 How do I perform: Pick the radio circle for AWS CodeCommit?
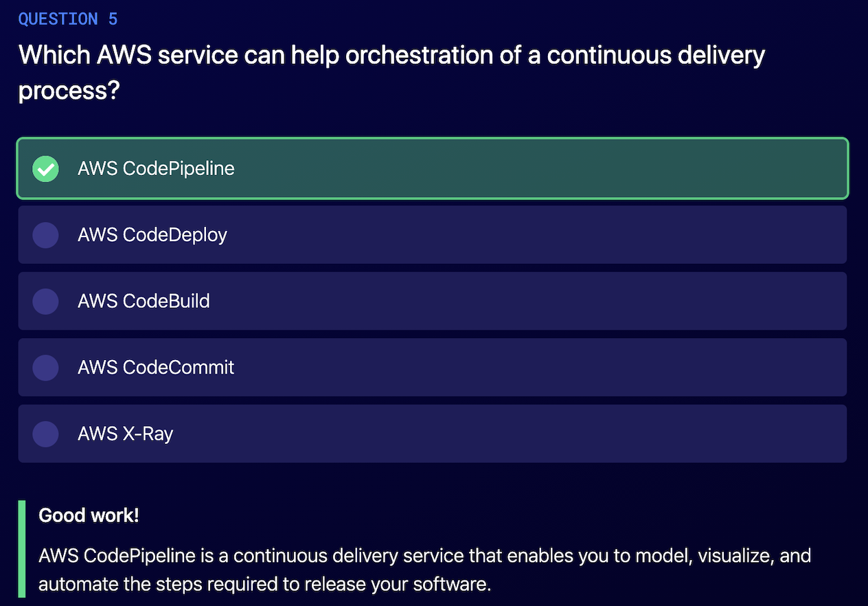click(x=45, y=368)
